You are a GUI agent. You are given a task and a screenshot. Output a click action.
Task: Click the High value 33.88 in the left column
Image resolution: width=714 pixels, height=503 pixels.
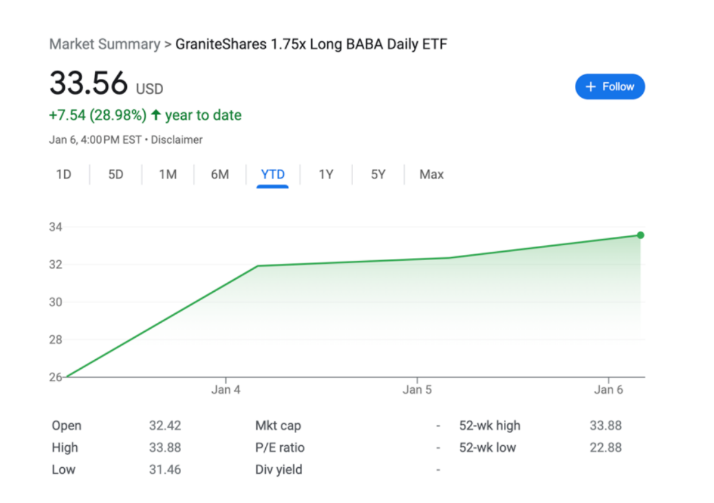click(165, 447)
